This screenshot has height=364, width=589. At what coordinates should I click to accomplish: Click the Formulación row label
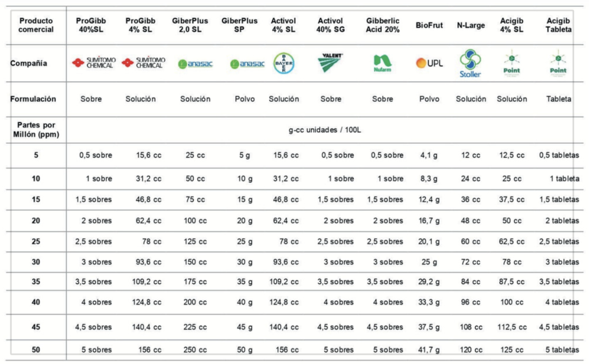coord(33,99)
